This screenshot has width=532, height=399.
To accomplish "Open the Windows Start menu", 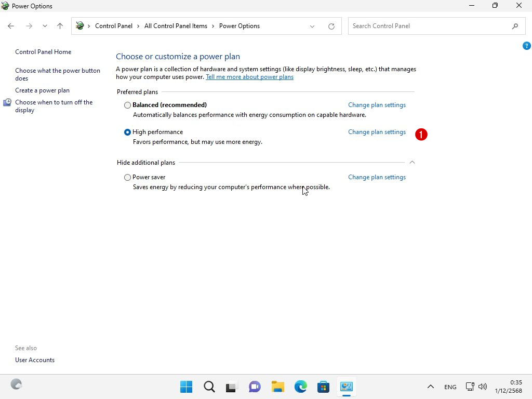I will pos(186,387).
